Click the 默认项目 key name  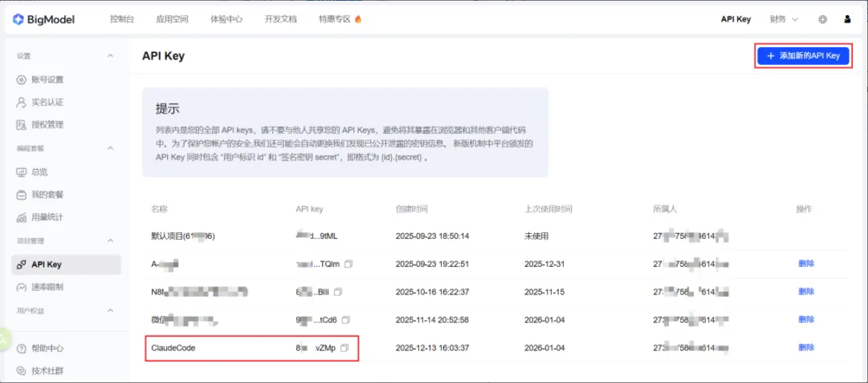point(183,236)
